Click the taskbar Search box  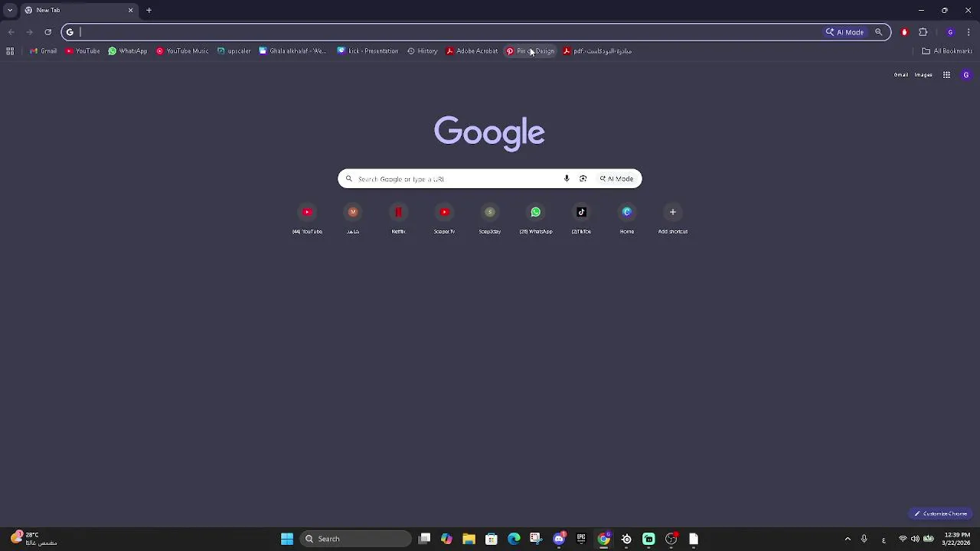tap(355, 539)
